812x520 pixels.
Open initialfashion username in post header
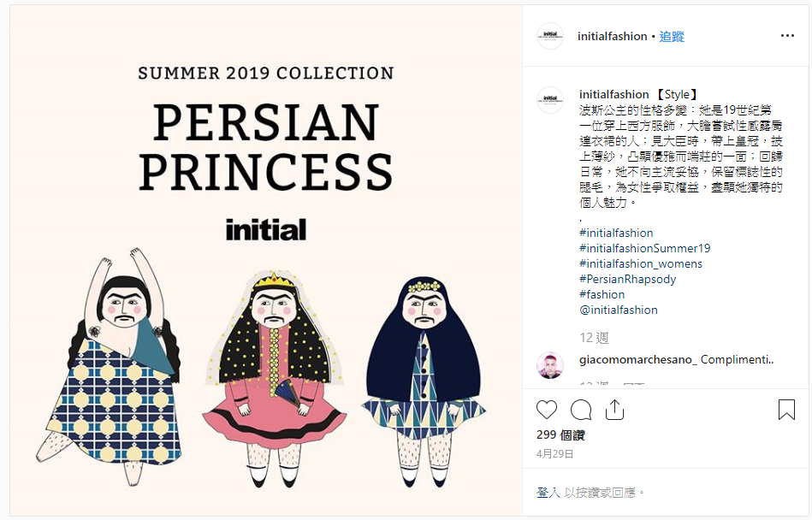(x=612, y=36)
